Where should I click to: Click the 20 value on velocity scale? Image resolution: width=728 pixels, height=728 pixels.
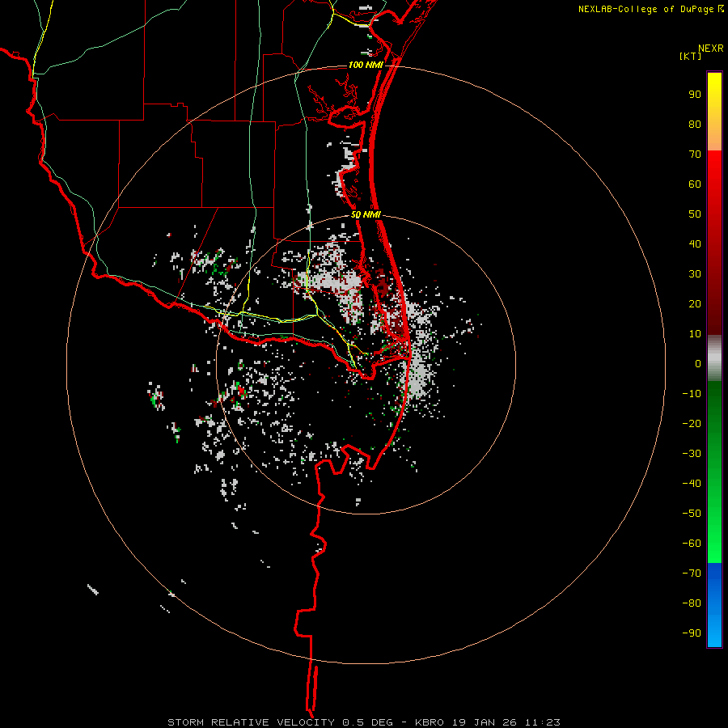[695, 303]
